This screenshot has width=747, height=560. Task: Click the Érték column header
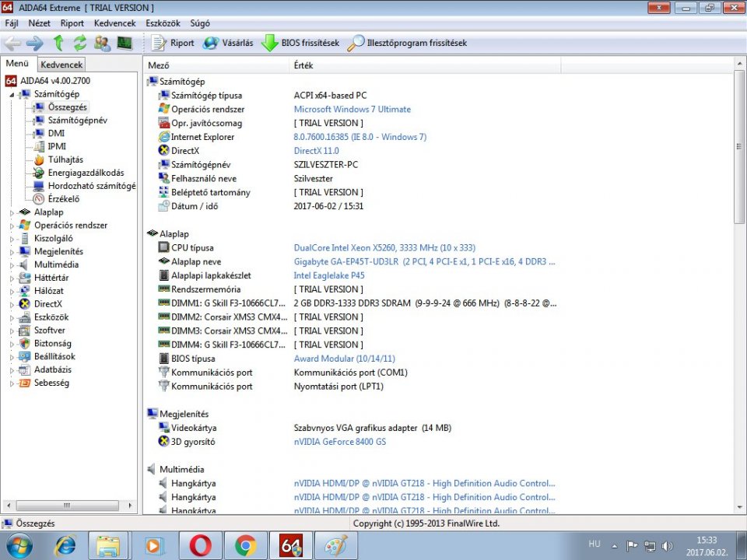click(425, 65)
